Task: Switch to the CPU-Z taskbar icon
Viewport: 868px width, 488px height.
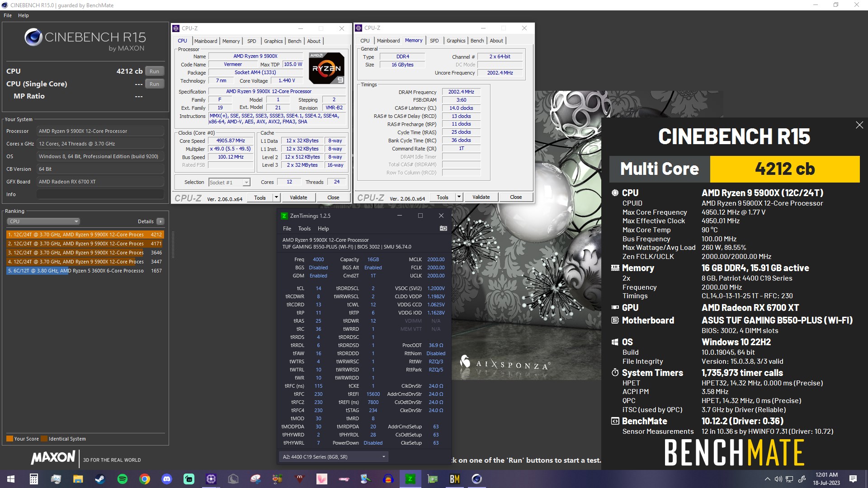Action: 211,479
